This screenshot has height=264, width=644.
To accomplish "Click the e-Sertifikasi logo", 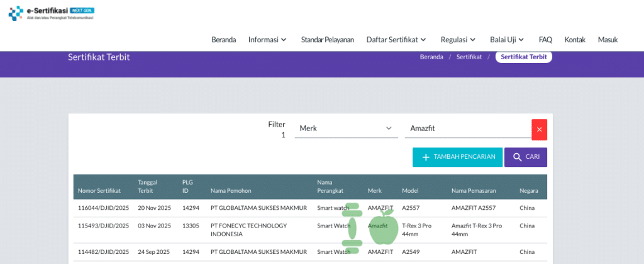I will [51, 13].
